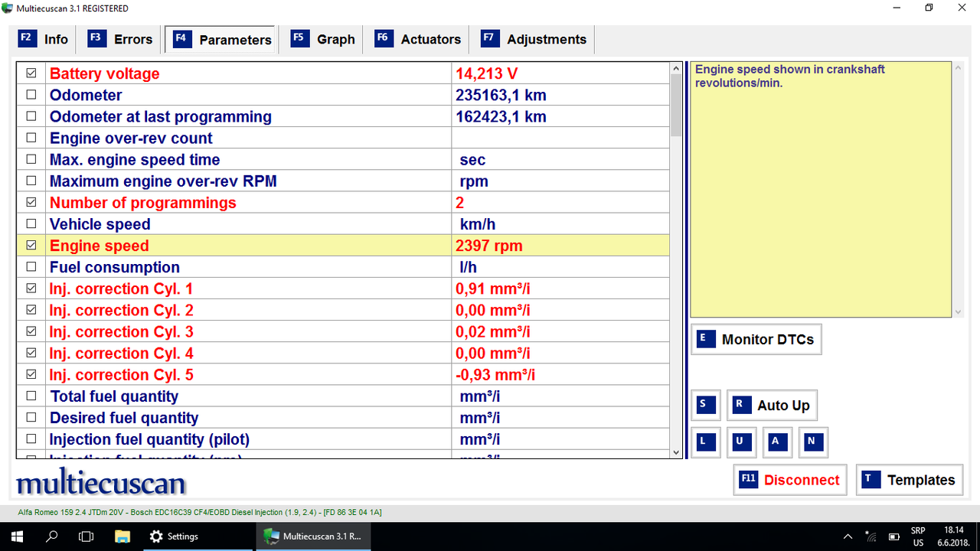This screenshot has width=980, height=551.
Task: Click the U button in the right panel
Action: pyautogui.click(x=741, y=442)
